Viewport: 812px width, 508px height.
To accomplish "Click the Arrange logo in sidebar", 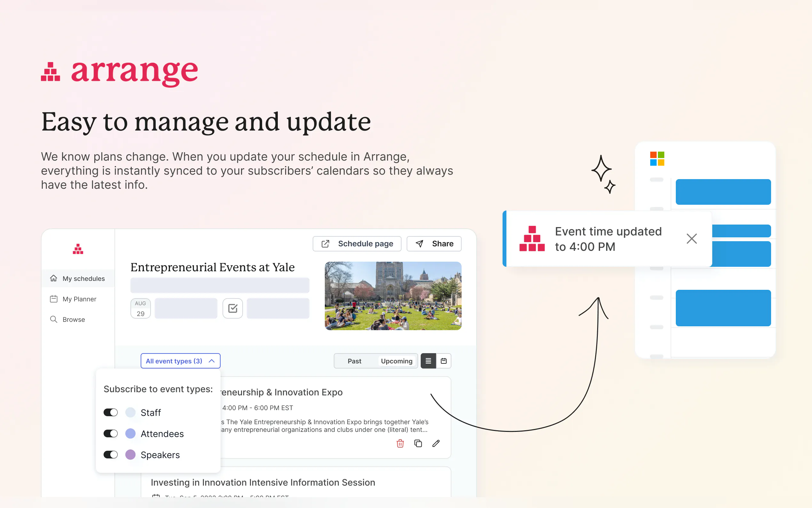I will click(78, 249).
